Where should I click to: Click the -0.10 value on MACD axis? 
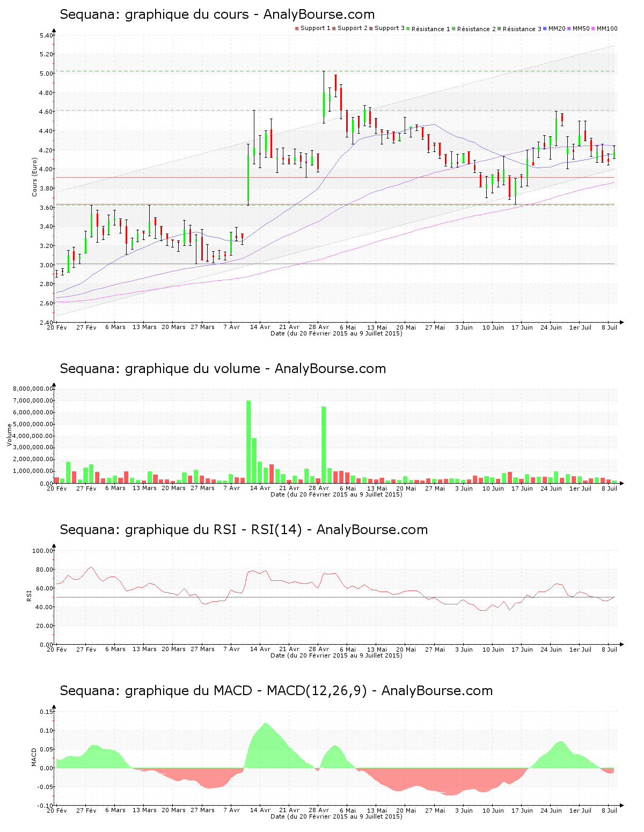pos(46,806)
